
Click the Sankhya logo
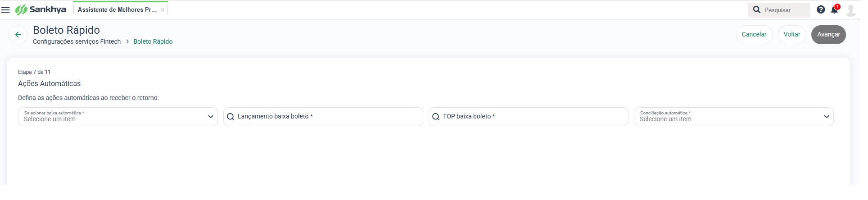pos(41,9)
